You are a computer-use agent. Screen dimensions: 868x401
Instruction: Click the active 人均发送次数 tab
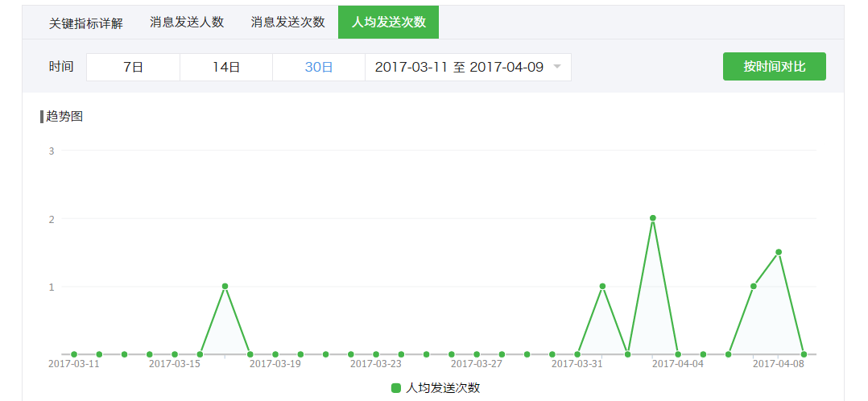(x=389, y=23)
